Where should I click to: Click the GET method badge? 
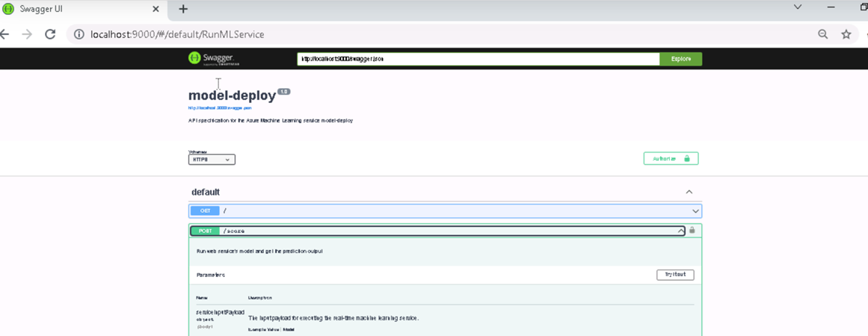pyautogui.click(x=205, y=211)
